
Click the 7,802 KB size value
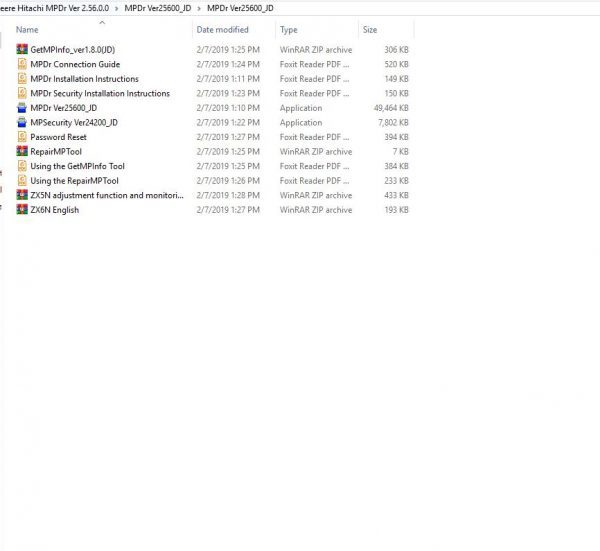coord(393,122)
